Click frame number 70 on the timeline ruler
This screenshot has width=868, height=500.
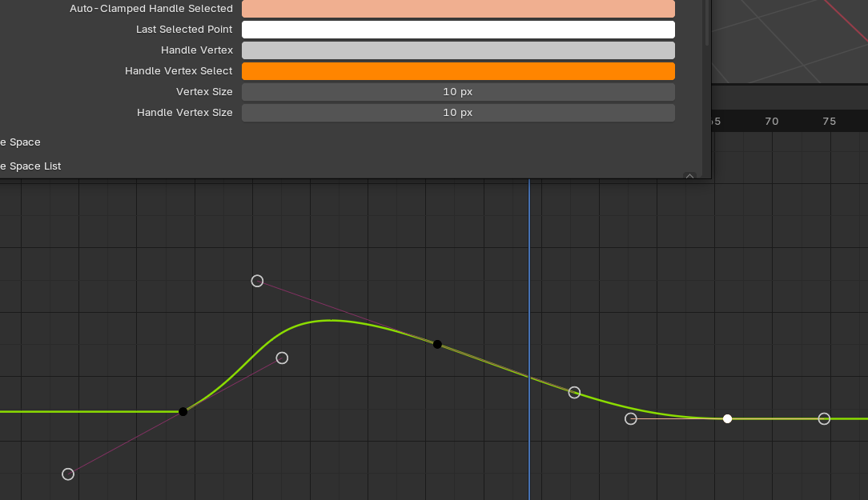pyautogui.click(x=772, y=121)
